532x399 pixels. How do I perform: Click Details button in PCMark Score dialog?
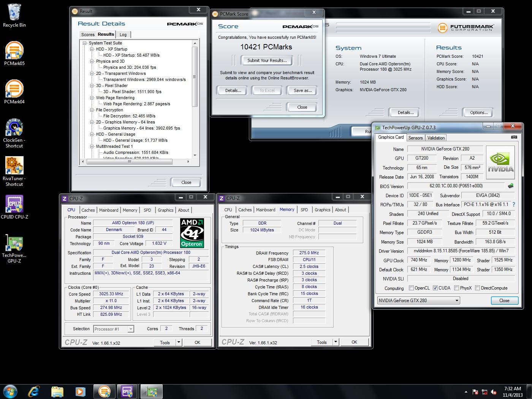(x=233, y=90)
